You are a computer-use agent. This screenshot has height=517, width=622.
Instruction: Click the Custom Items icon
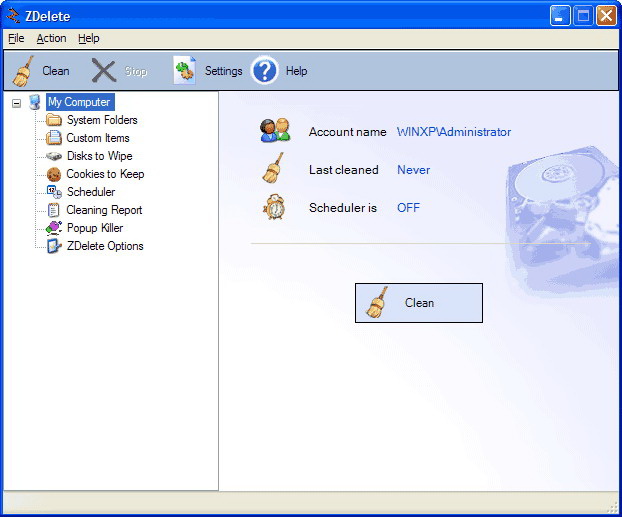[x=54, y=138]
